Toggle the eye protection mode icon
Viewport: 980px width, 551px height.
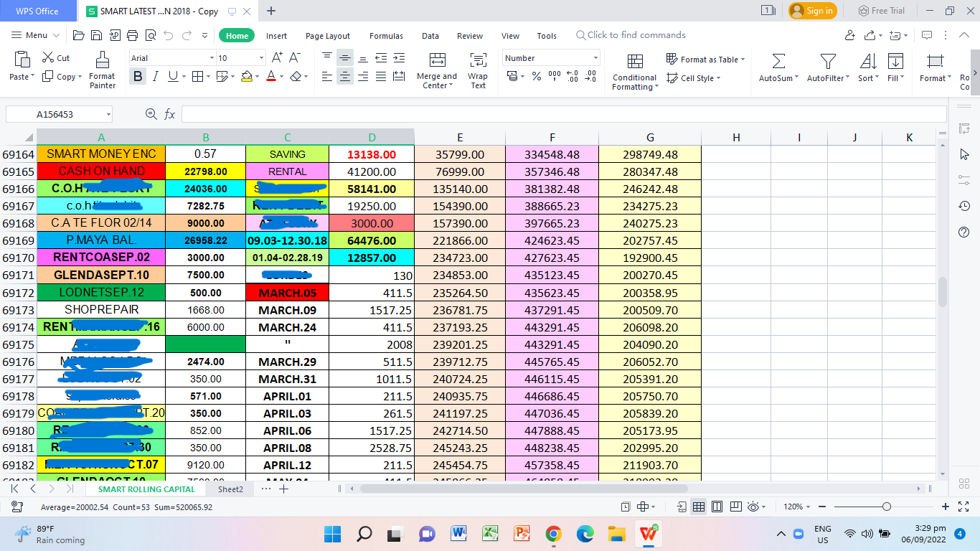pyautogui.click(x=753, y=507)
